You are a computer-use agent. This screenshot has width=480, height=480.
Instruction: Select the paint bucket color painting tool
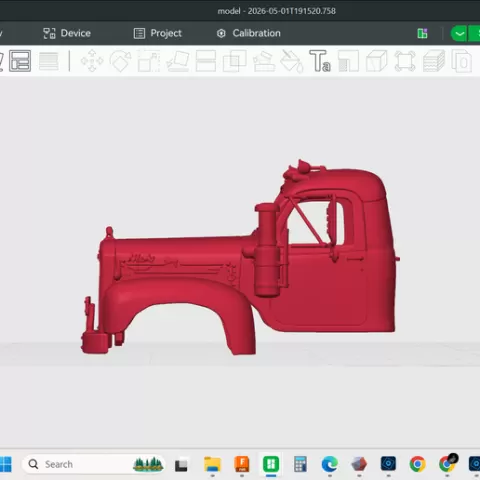(x=292, y=61)
